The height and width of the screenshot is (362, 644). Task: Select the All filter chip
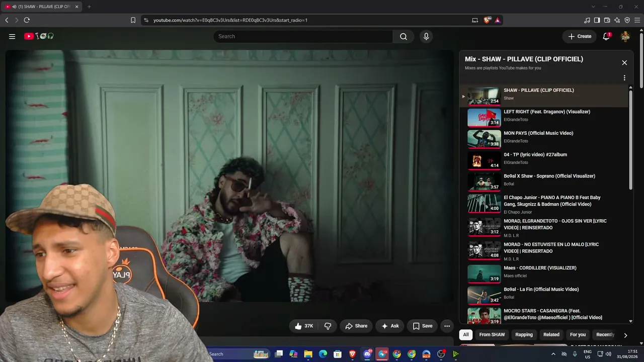466,335
